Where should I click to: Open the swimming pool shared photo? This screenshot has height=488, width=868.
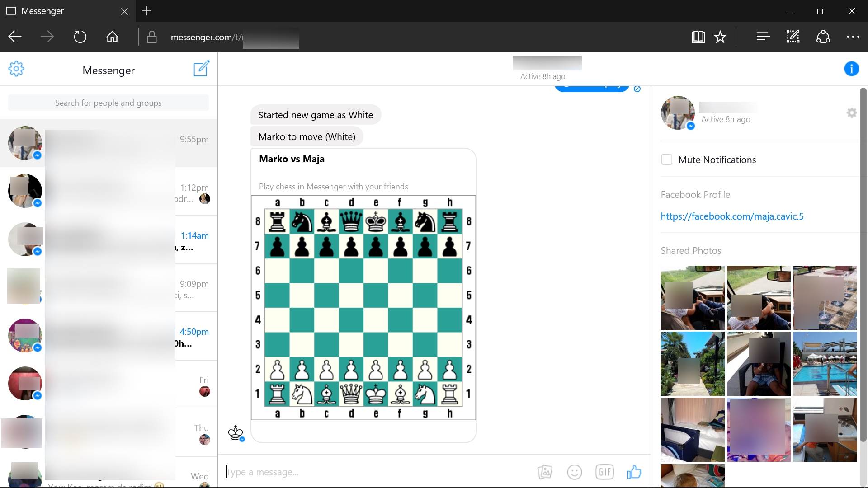(825, 364)
